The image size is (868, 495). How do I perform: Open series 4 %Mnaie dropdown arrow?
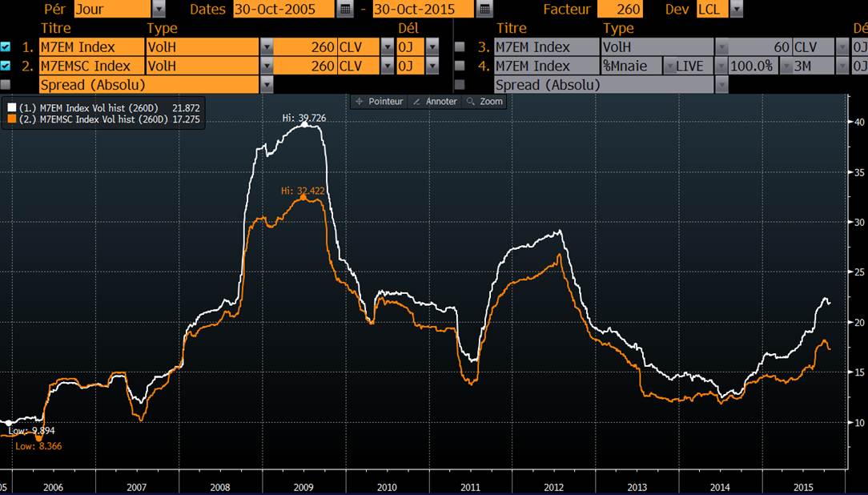point(669,66)
